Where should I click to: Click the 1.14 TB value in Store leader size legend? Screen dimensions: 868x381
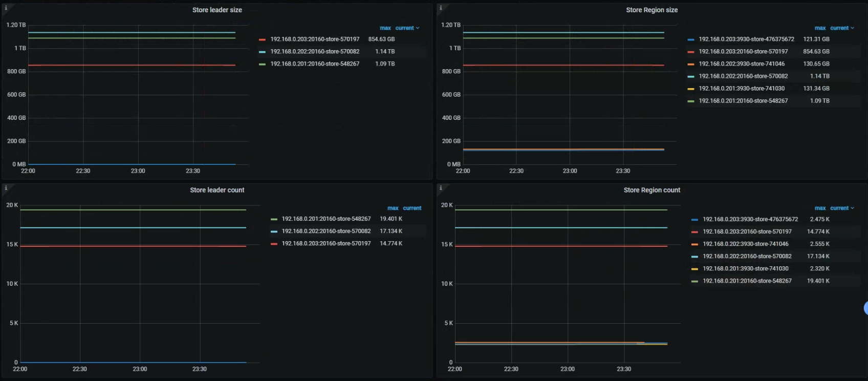[x=385, y=52]
